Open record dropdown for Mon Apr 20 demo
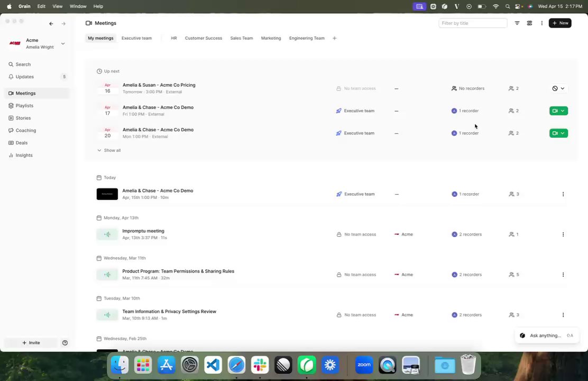The image size is (588, 381). (x=558, y=133)
